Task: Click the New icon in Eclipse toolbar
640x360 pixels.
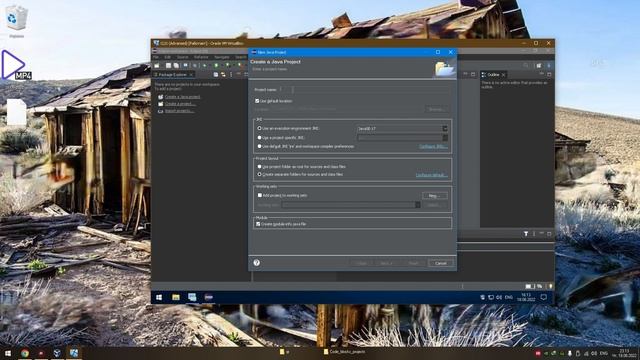Action: click(x=157, y=65)
